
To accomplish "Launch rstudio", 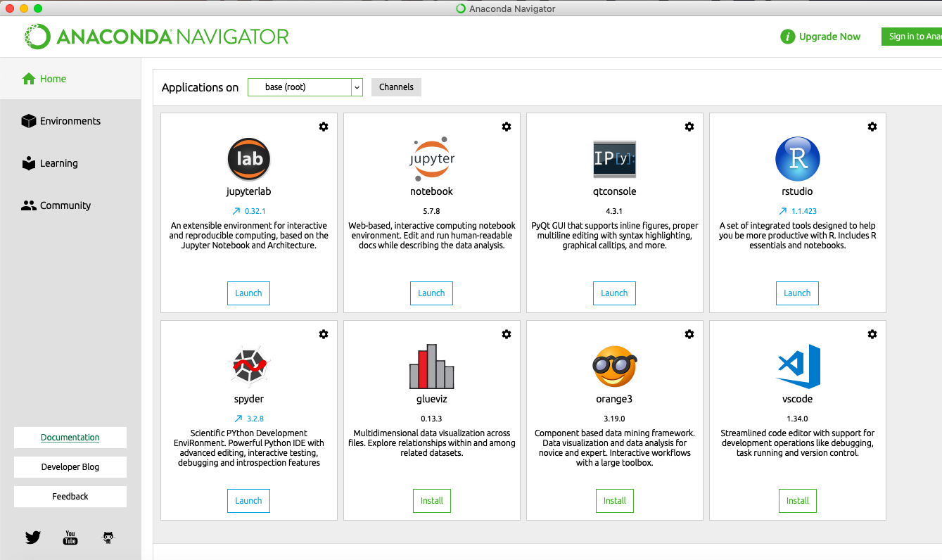I will click(797, 293).
